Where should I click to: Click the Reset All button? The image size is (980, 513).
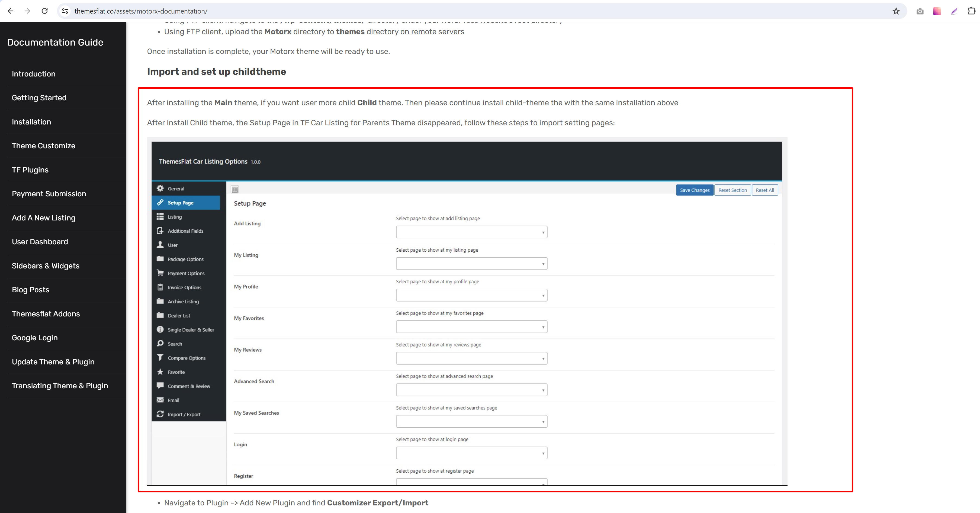click(765, 190)
